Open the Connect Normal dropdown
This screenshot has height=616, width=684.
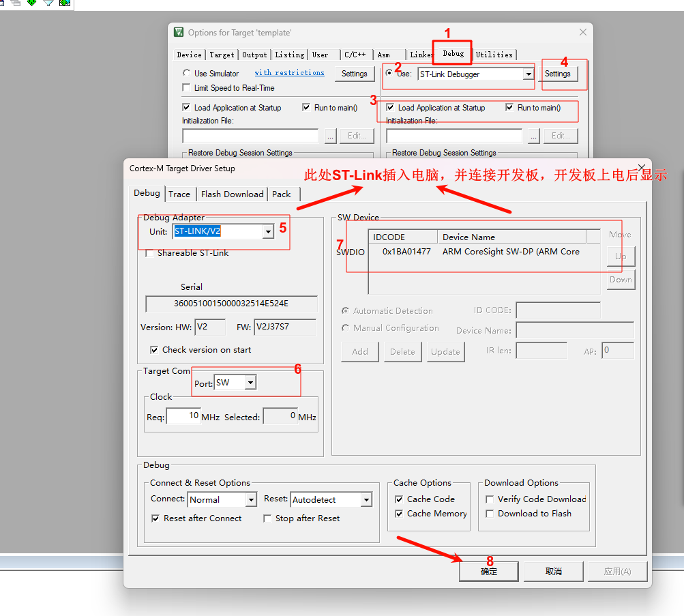click(251, 499)
